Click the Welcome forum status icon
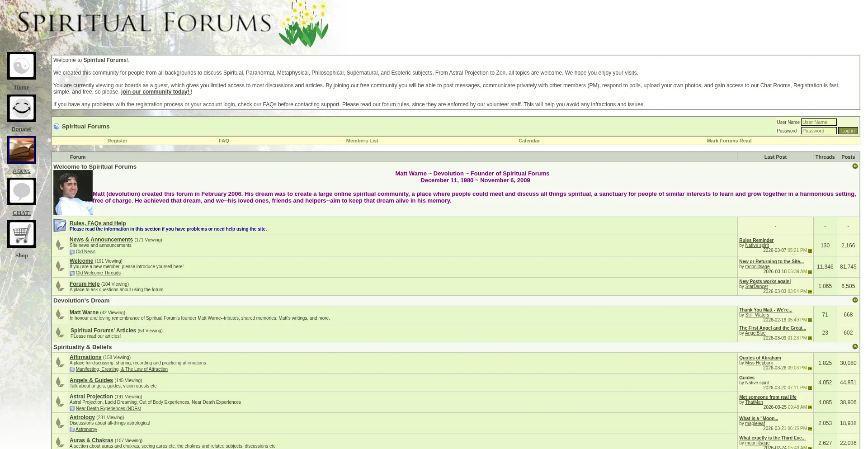Image resolution: width=868 pixels, height=449 pixels. click(60, 266)
